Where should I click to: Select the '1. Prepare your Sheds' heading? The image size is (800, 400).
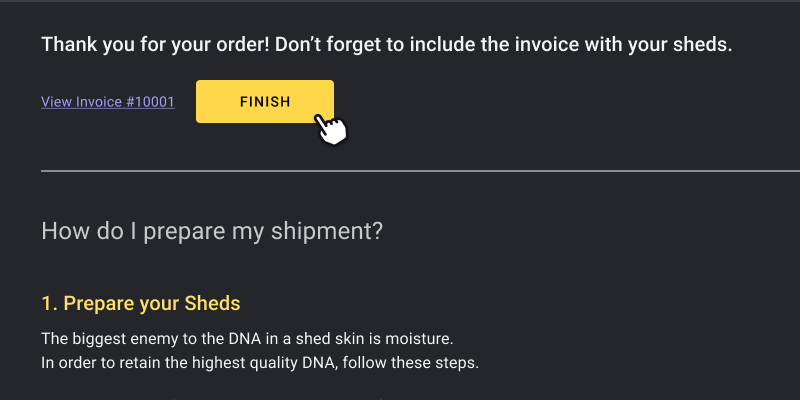point(141,304)
